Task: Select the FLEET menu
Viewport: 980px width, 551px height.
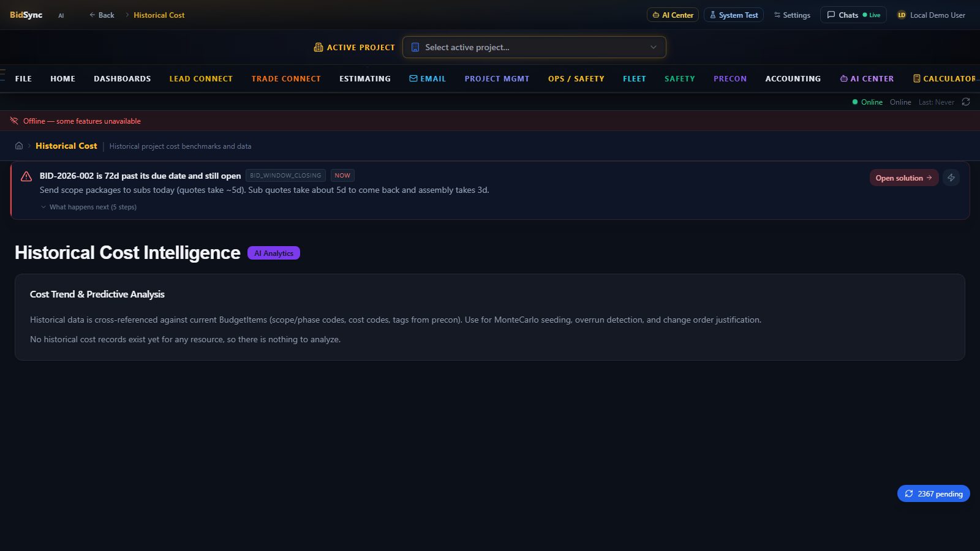Action: pos(635,78)
